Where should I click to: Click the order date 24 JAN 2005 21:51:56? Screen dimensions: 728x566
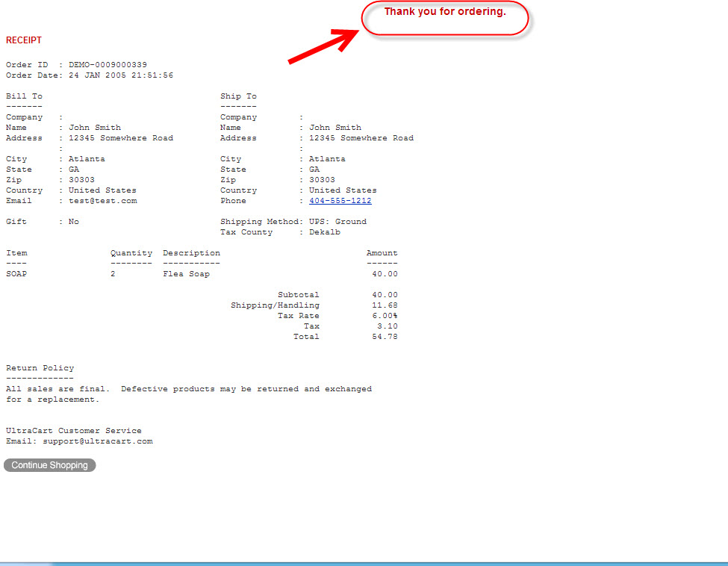coord(121,75)
